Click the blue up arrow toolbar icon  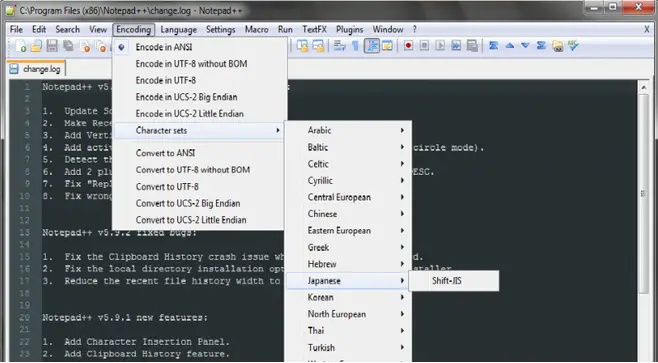509,46
